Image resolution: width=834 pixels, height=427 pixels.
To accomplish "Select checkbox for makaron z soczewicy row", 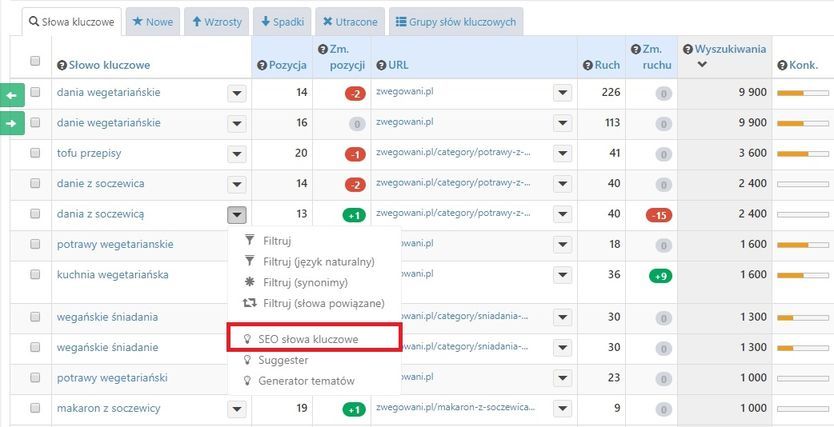I will click(35, 408).
